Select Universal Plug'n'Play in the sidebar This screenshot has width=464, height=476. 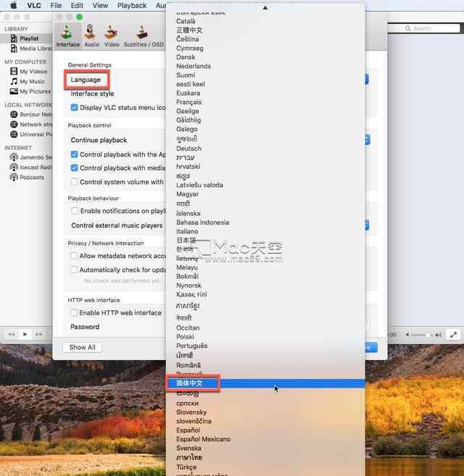[x=31, y=135]
